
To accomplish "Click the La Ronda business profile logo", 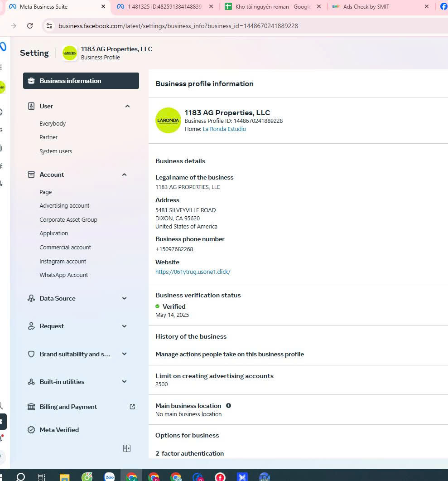I will (168, 121).
